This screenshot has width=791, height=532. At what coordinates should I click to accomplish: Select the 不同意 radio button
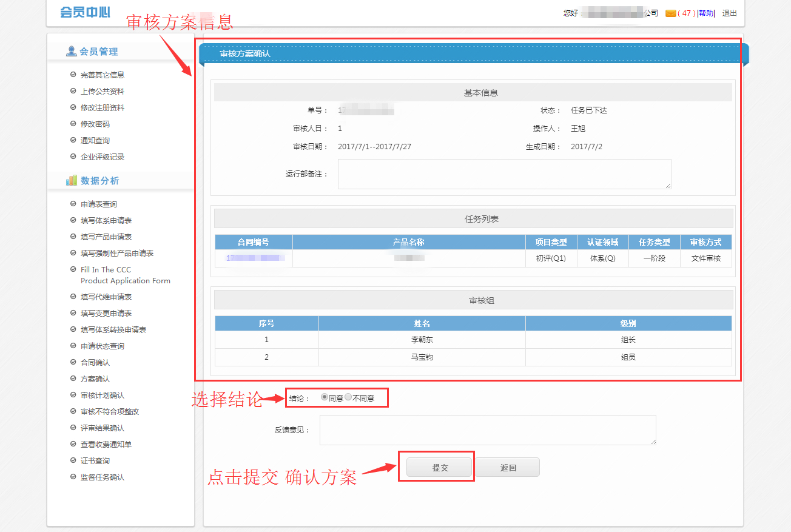[348, 397]
